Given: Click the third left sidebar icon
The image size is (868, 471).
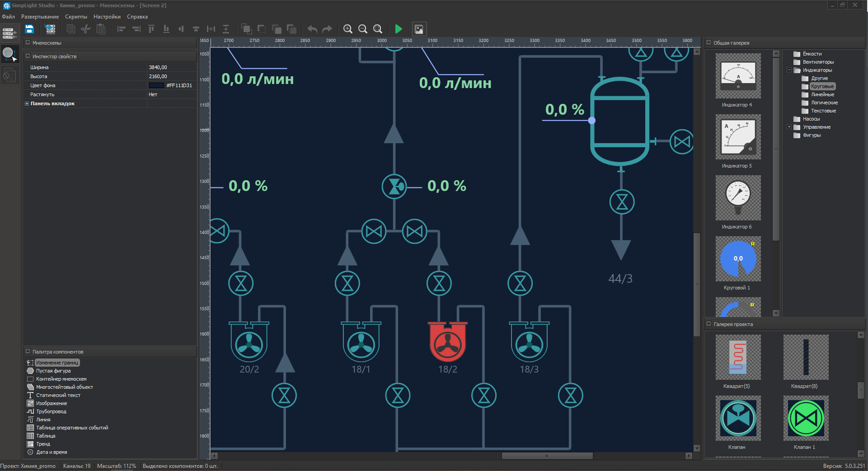Looking at the screenshot, I should 9,75.
